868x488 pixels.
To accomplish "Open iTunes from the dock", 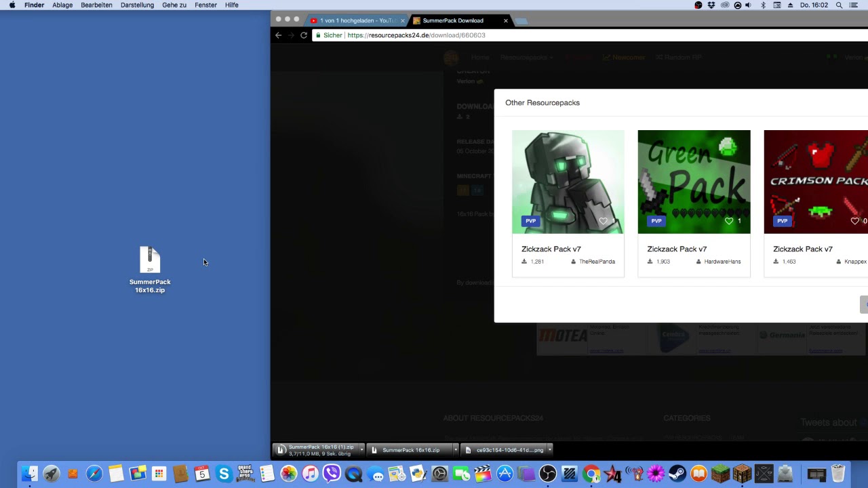I will pyautogui.click(x=310, y=474).
